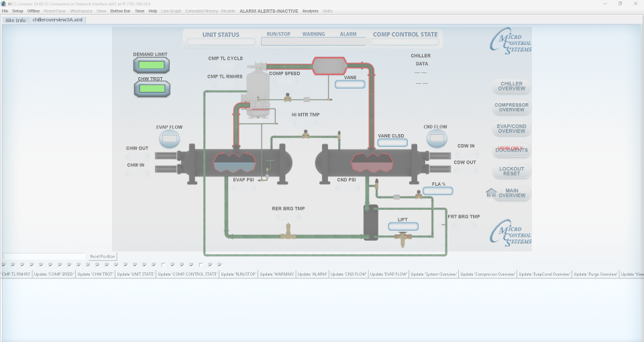Screen dimensions: 644x342
Task: Click the VANE value field
Action: point(350,84)
